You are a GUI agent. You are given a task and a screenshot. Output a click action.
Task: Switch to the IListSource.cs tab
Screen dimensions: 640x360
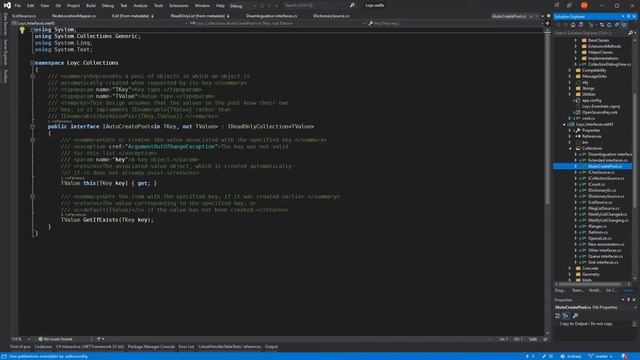click(24, 16)
